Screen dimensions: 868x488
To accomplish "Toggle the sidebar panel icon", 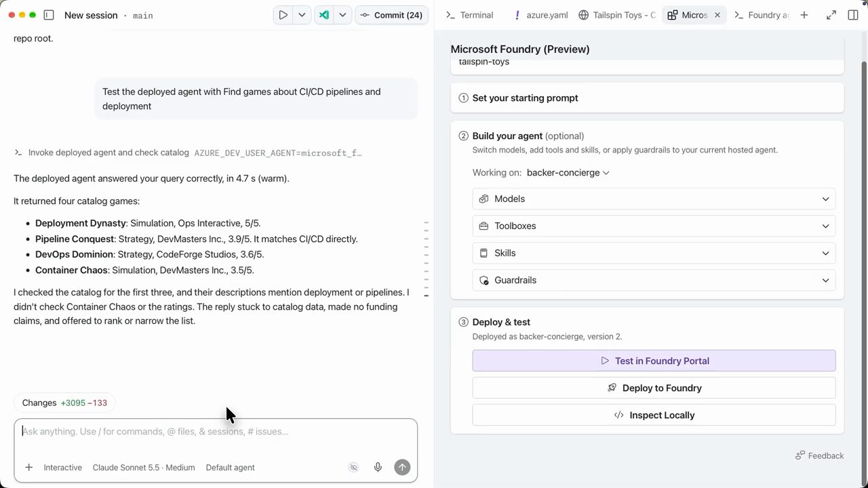I will [x=49, y=15].
